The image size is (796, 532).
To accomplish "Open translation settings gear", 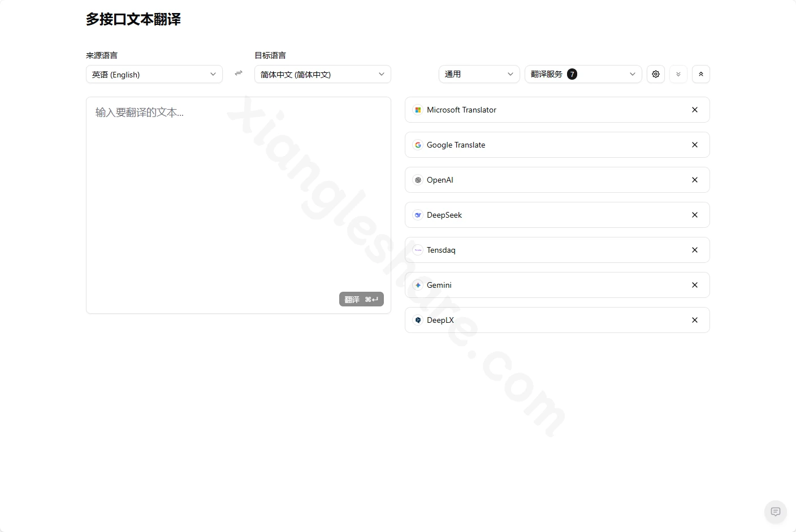I will [x=656, y=74].
